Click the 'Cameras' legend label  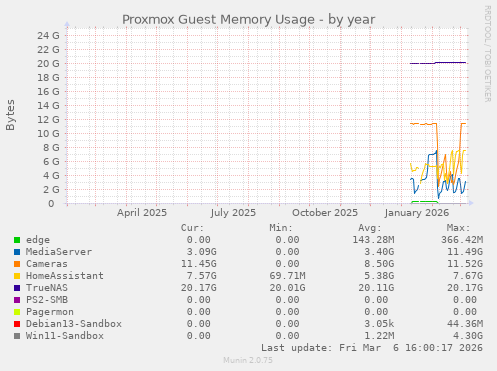47,264
